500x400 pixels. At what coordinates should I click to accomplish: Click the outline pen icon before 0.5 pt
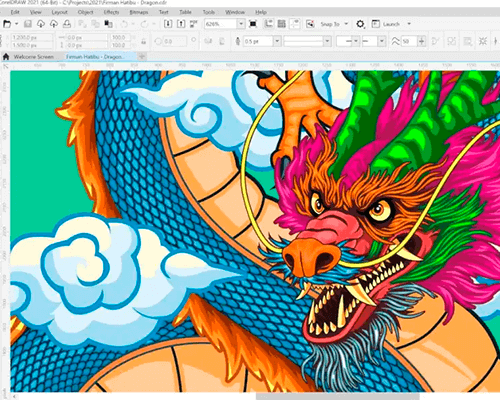click(238, 41)
